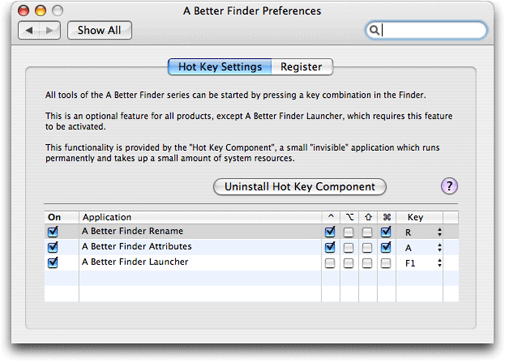Select the Hot Key Settings tab
Screen dimensions: 505x362
click(220, 67)
